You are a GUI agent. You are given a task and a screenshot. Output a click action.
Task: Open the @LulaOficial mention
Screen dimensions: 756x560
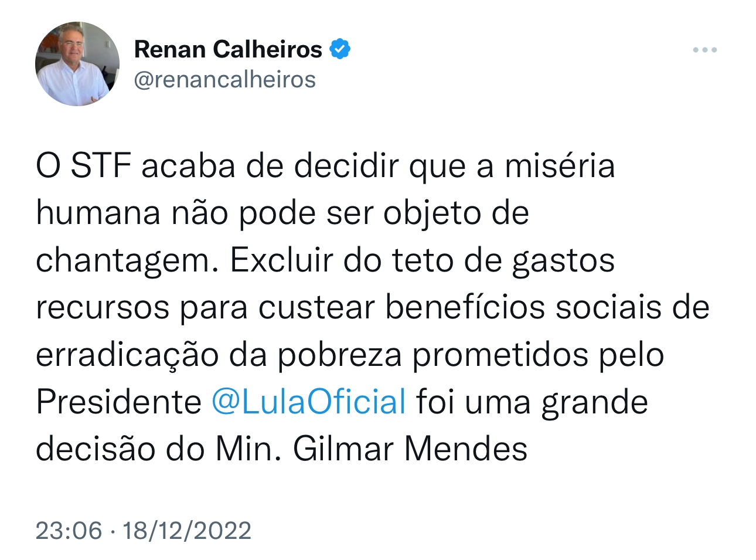308,402
